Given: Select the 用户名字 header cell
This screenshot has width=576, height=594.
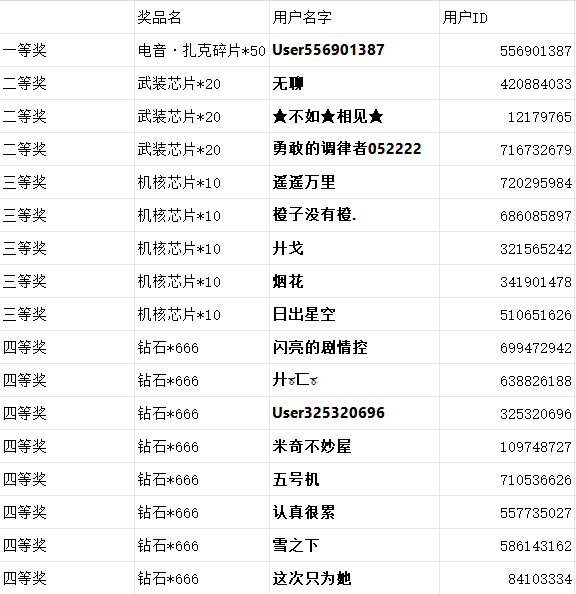Looking at the screenshot, I should pos(354,17).
